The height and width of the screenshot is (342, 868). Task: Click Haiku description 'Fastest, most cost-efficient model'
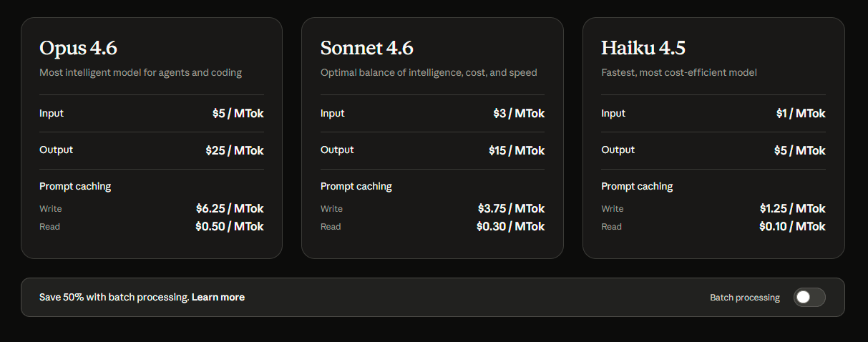tap(678, 72)
